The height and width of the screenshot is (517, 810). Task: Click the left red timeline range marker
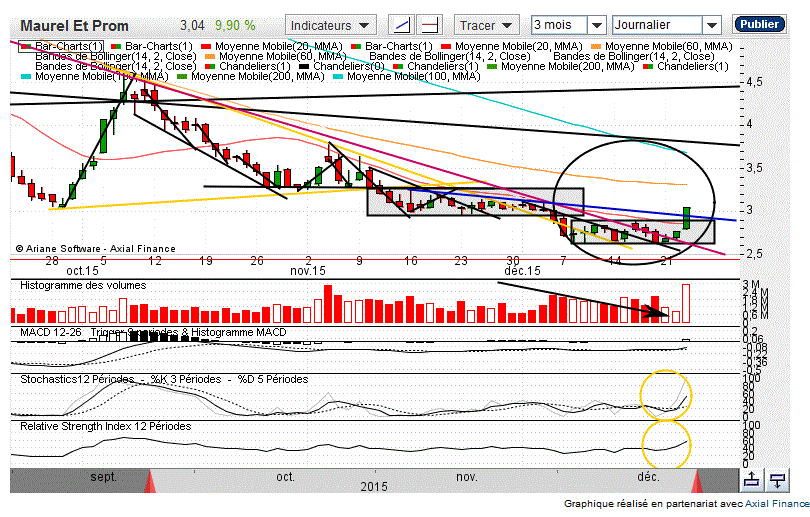coord(150,481)
